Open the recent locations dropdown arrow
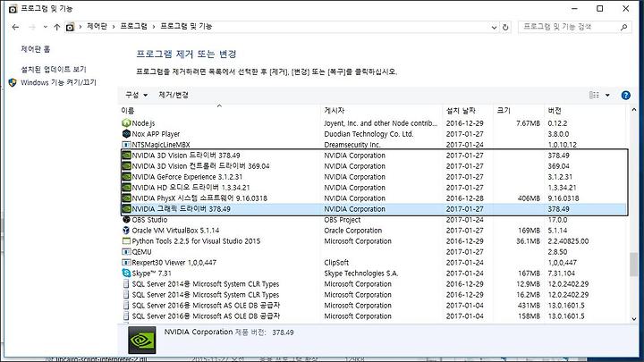The width and height of the screenshot is (644, 362). pyautogui.click(x=46, y=27)
